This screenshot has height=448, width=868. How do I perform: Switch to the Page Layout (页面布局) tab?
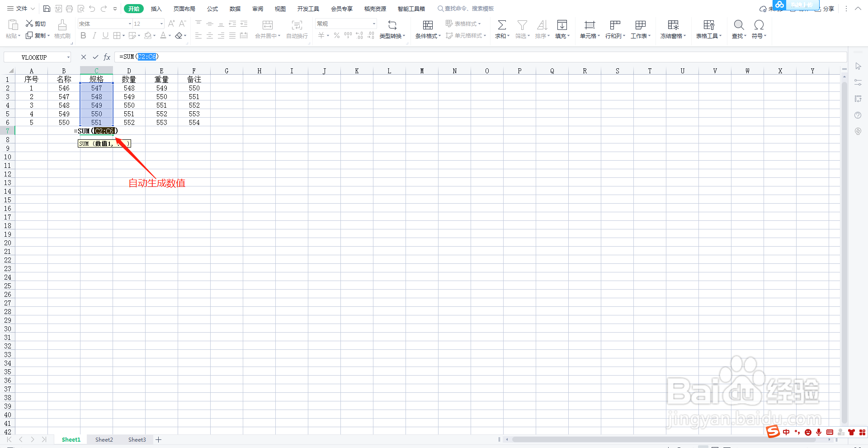tap(184, 9)
